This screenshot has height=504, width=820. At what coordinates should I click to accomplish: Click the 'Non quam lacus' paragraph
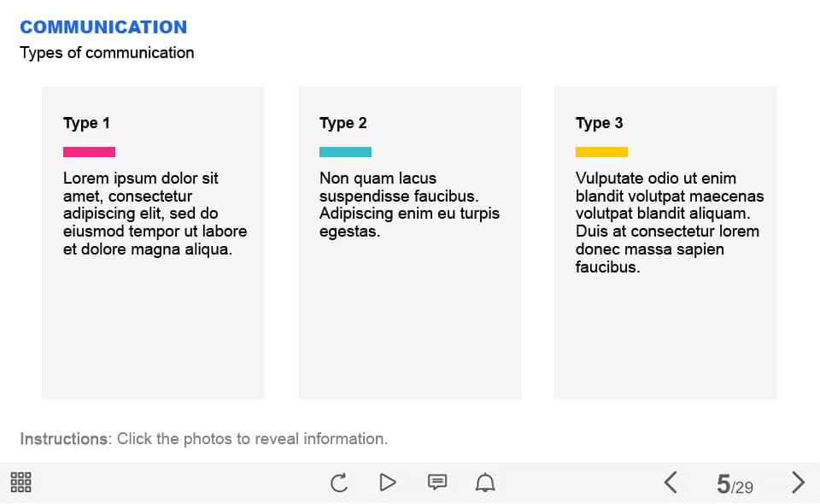click(408, 205)
